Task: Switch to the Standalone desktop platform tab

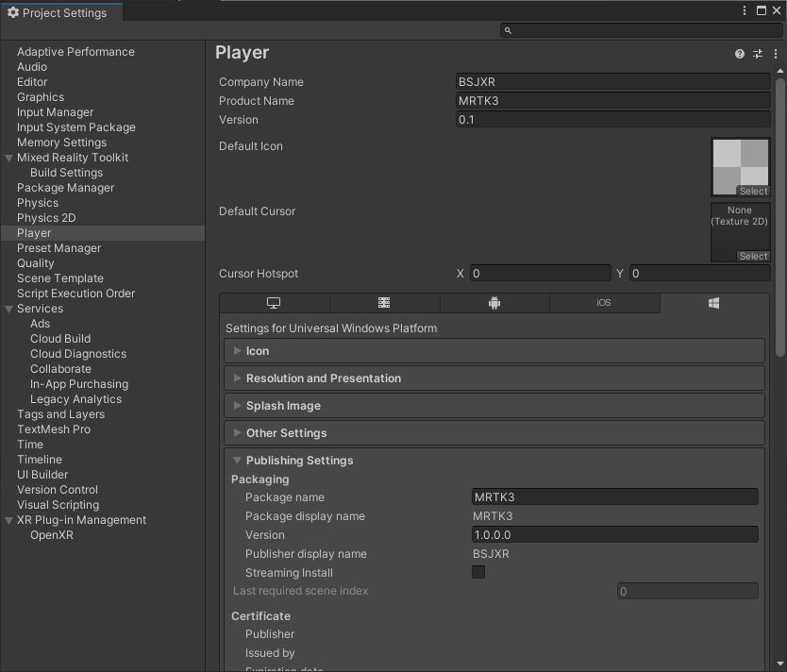Action: (x=274, y=303)
